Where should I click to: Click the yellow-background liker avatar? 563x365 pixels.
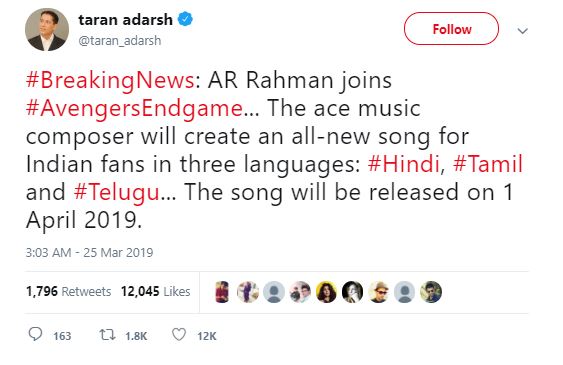pyautogui.click(x=326, y=292)
